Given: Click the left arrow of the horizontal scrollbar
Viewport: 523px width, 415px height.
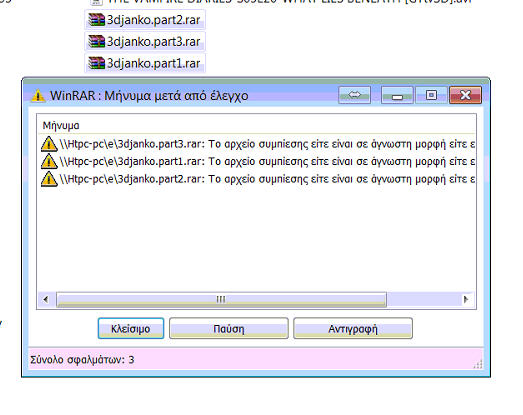Looking at the screenshot, I should pyautogui.click(x=46, y=299).
